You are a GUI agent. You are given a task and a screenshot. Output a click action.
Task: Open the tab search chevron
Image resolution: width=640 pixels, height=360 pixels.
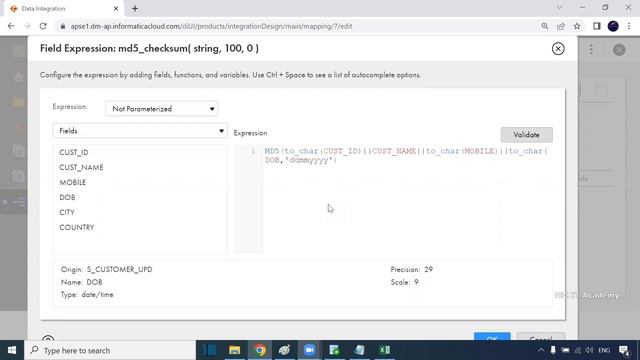559,7
